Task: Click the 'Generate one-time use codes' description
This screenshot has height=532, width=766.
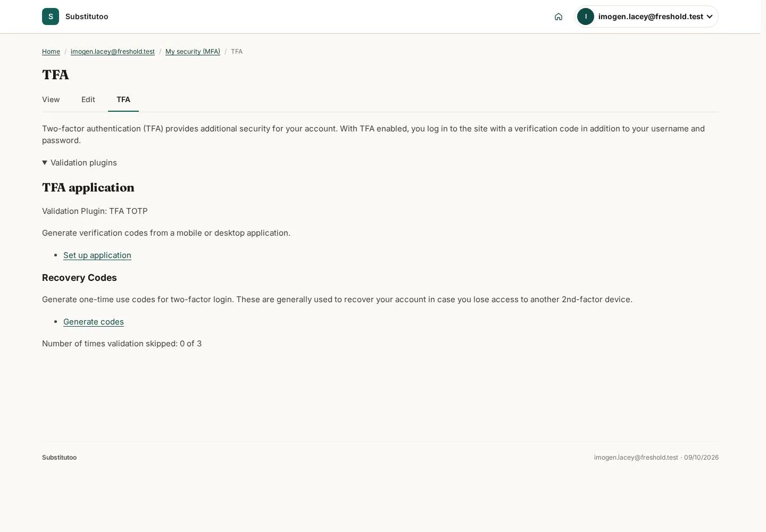Action: (x=337, y=300)
